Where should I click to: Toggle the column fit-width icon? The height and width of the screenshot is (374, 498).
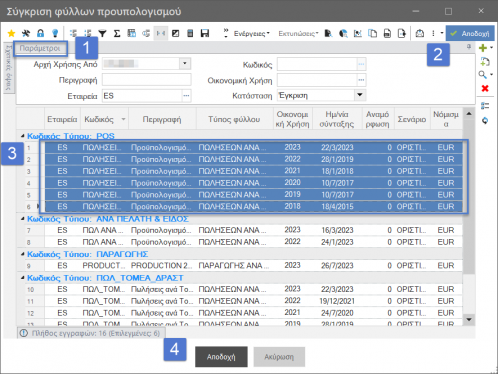[161, 33]
